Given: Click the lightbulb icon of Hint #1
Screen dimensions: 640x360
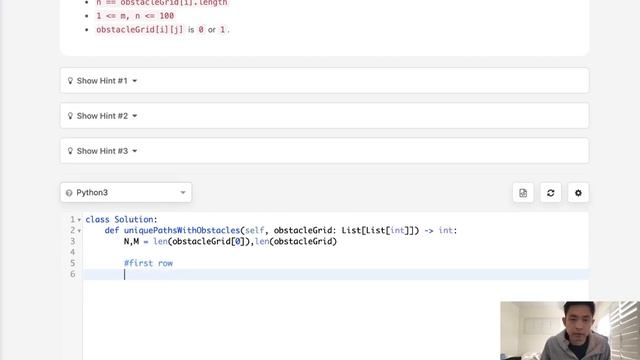Looking at the screenshot, I should click(x=70, y=81).
